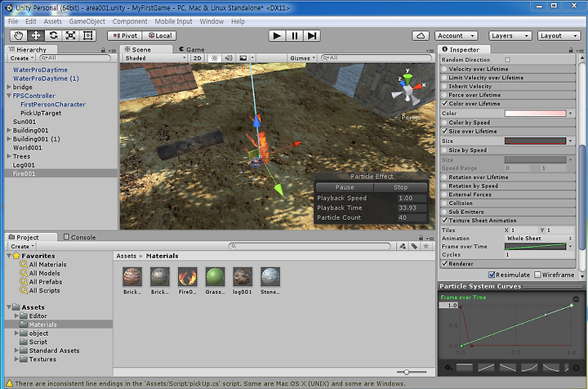Select the Move tool
Screen dimensions: 588x389
pos(36,36)
